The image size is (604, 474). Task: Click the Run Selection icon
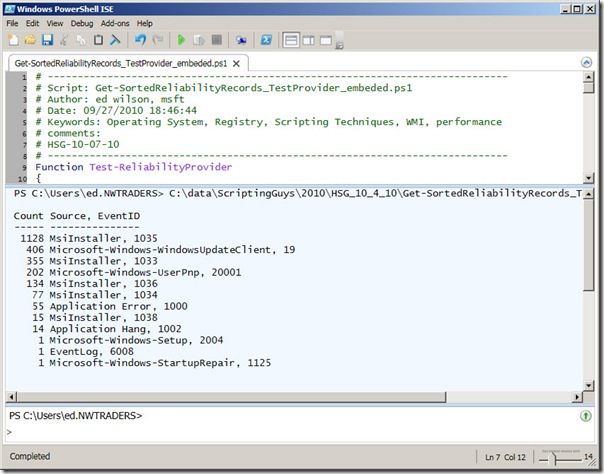[x=199, y=40]
